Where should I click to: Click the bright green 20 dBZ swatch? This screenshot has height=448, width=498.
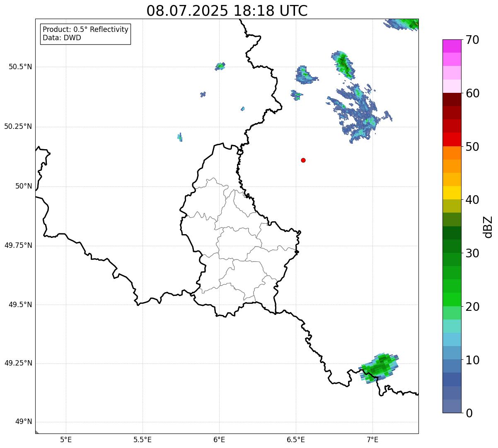coord(452,299)
